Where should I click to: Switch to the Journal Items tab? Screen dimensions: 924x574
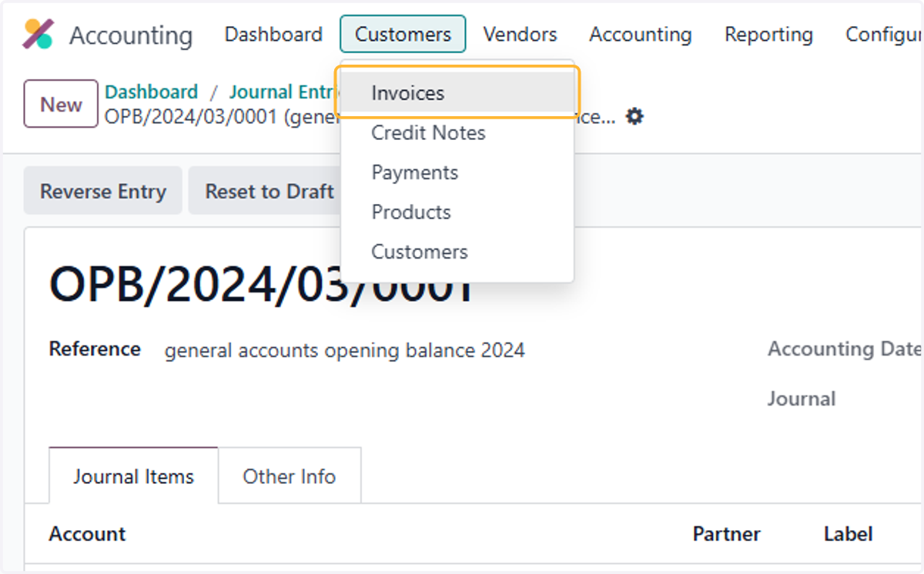pyautogui.click(x=133, y=476)
